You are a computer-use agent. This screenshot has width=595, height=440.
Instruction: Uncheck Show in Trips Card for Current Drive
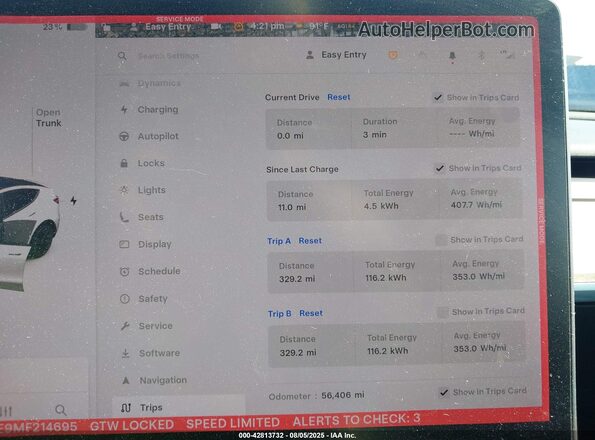(438, 97)
